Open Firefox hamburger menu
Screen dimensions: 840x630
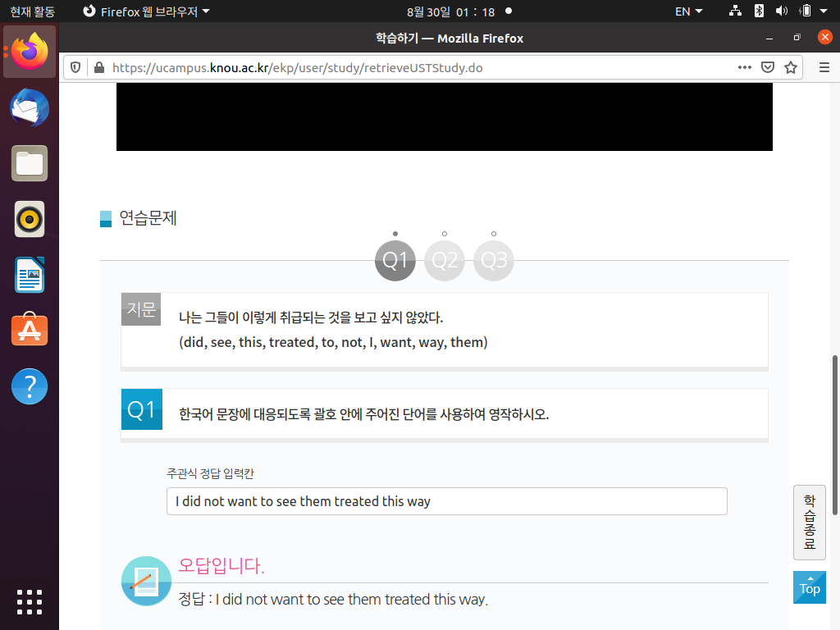tap(824, 68)
